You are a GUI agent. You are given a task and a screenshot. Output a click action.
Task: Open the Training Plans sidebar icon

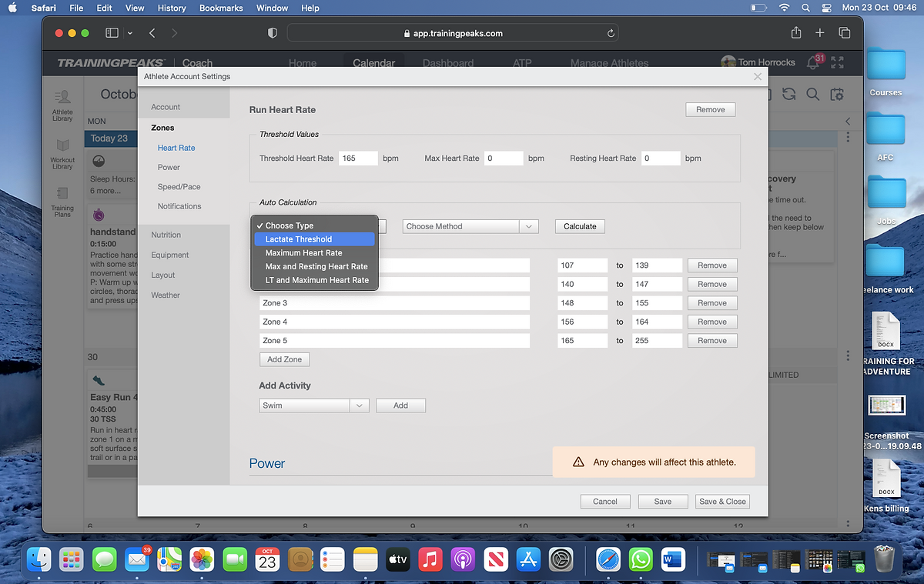pyautogui.click(x=62, y=194)
